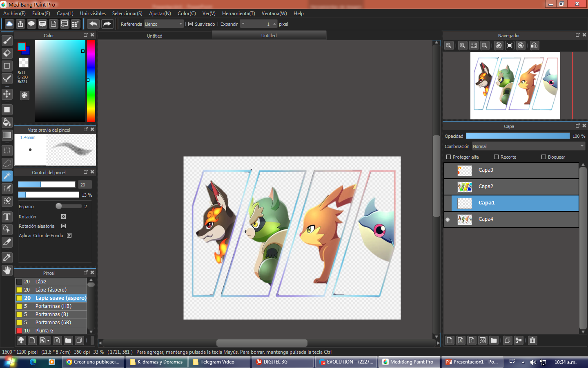This screenshot has height=368, width=588.
Task: Flip canvas view in Navigator
Action: pos(535,45)
